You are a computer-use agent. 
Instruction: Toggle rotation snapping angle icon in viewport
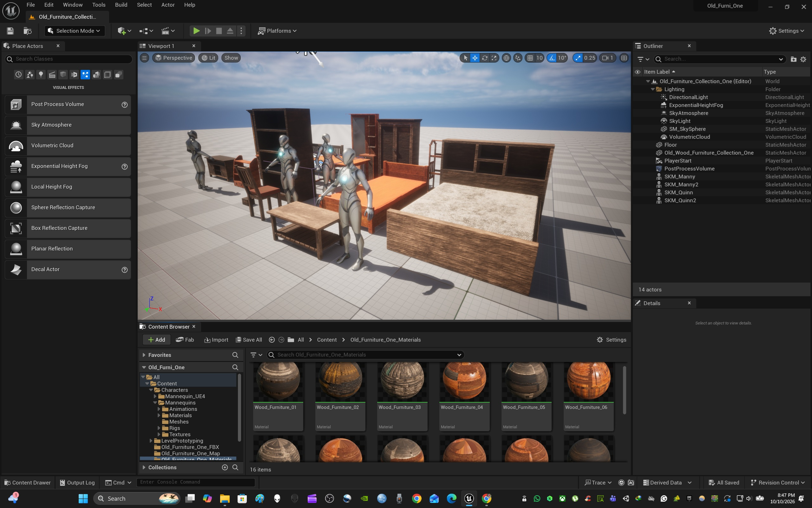[x=552, y=58]
